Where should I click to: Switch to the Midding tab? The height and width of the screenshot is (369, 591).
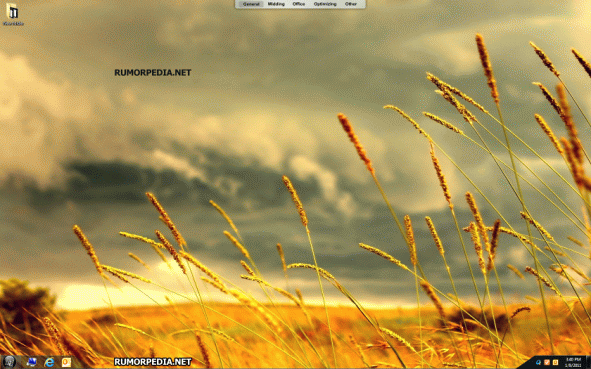click(276, 4)
